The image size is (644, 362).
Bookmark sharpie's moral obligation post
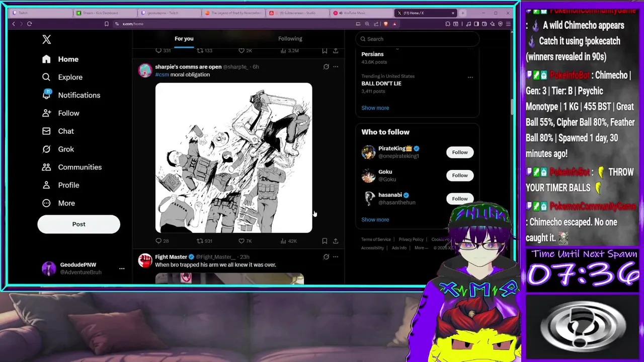(325, 241)
